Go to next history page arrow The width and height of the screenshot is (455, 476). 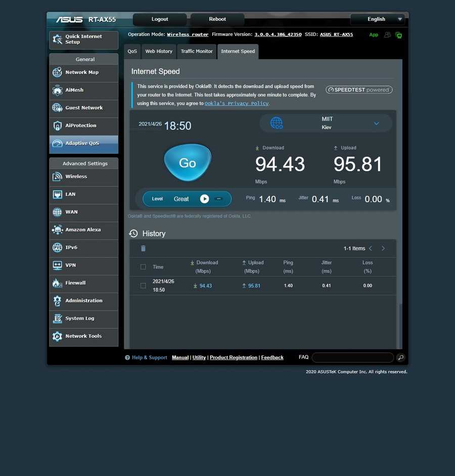tap(383, 248)
